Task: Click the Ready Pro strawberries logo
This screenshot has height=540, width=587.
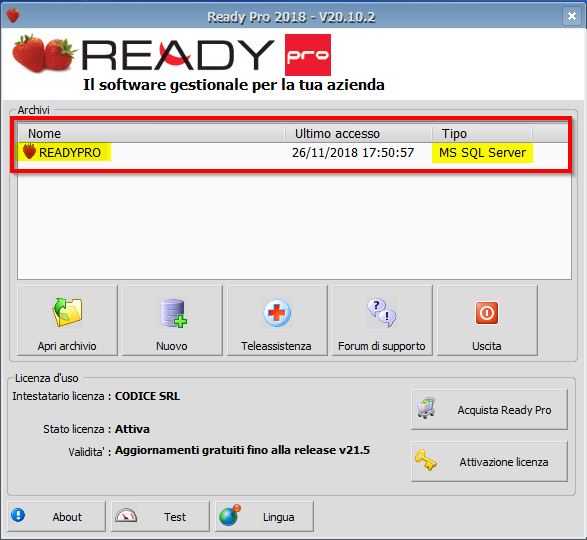Action: [44, 54]
